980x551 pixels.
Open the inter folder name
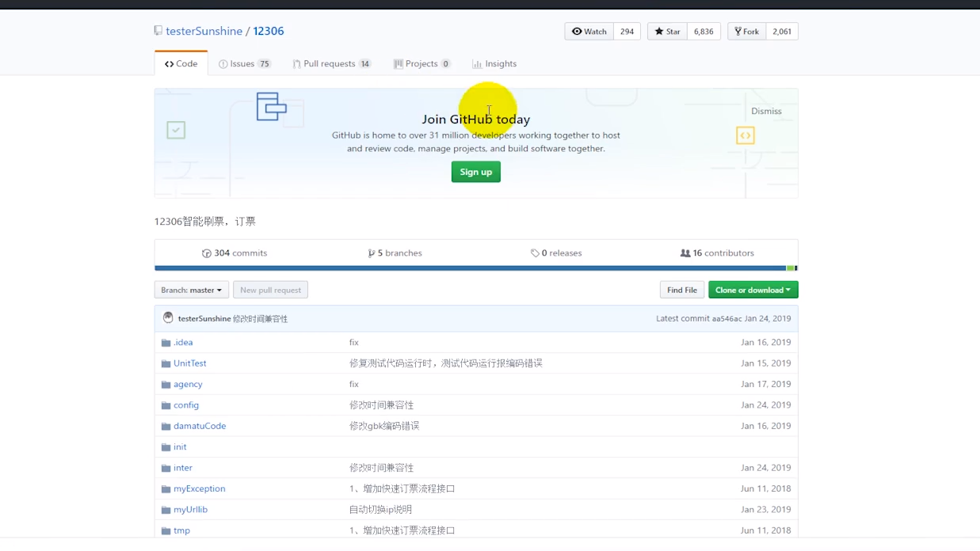point(183,468)
